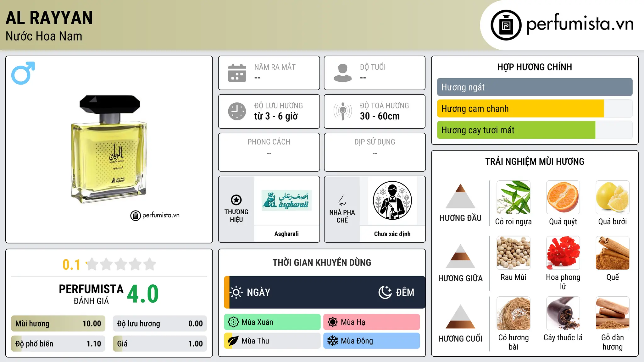
Task: Click the calendar icon for release year
Action: pos(237,73)
